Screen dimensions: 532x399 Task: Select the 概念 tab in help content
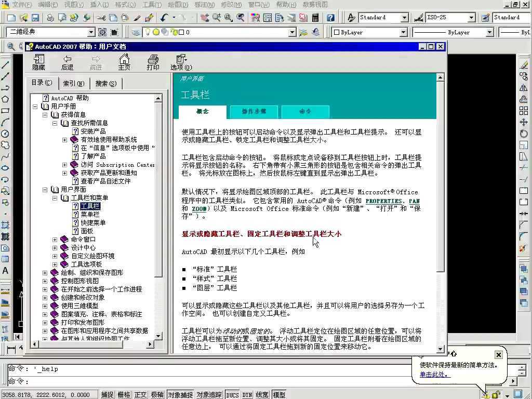(x=203, y=112)
